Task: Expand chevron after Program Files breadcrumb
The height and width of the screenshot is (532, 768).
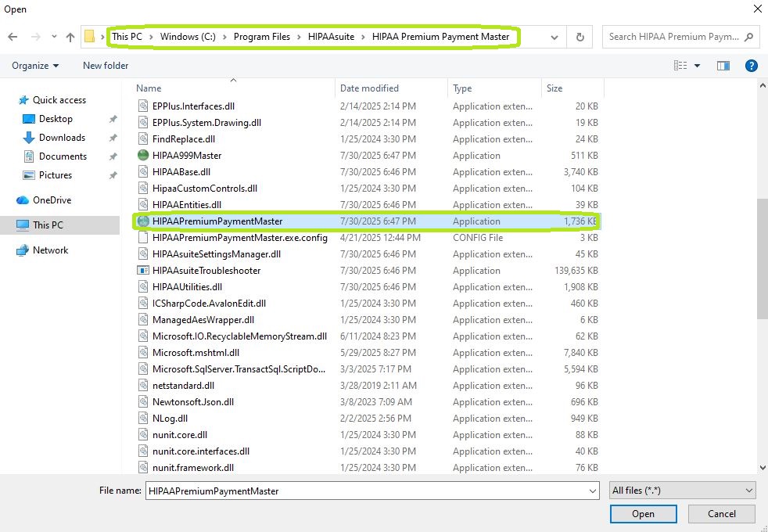Action: click(299, 38)
